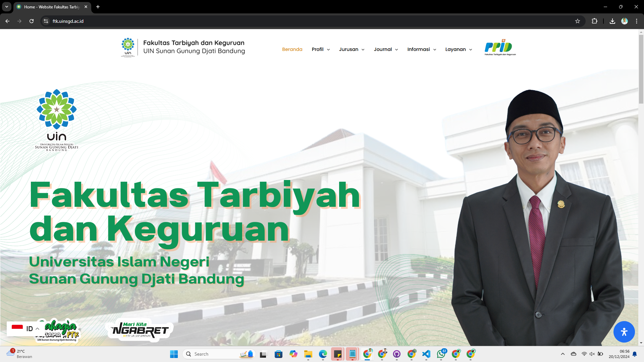
Task: Click the scrollbar down arrow
Action: click(x=641, y=343)
